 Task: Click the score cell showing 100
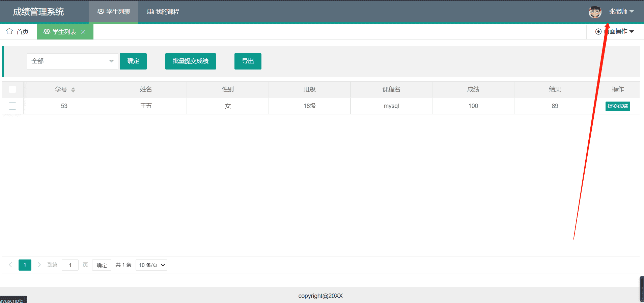tap(473, 106)
